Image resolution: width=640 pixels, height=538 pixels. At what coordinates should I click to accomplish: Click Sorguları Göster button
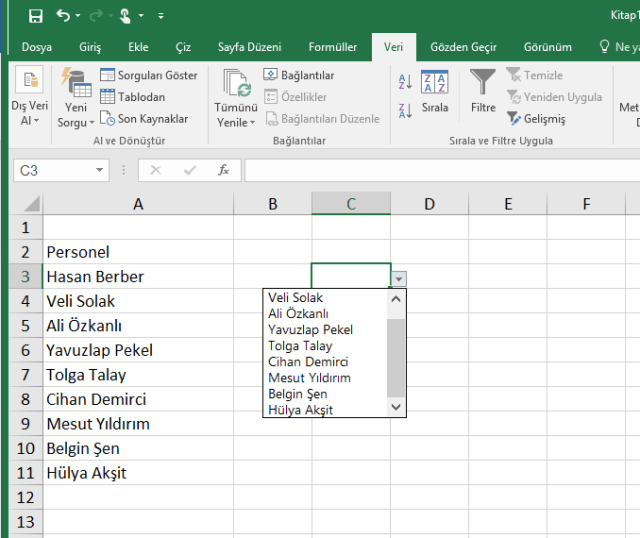coord(148,75)
